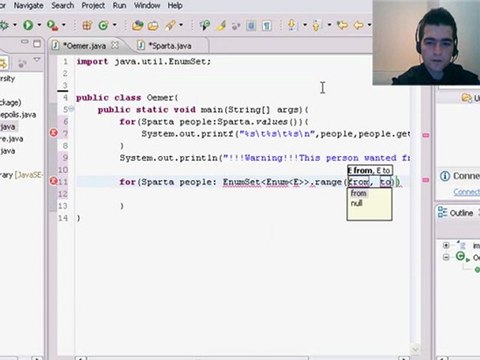The width and height of the screenshot is (480, 360).
Task: Open the Debug launch dropdown arrow
Action: [x=15, y=25]
